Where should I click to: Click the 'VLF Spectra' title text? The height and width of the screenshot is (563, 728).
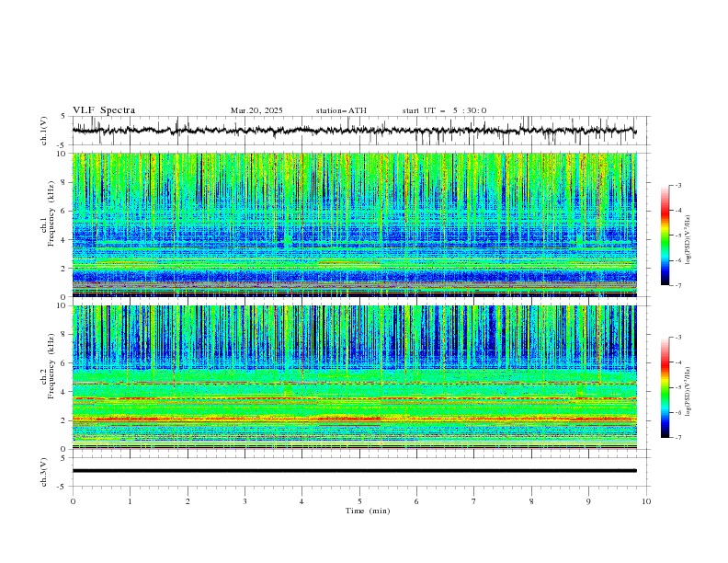[x=104, y=110]
